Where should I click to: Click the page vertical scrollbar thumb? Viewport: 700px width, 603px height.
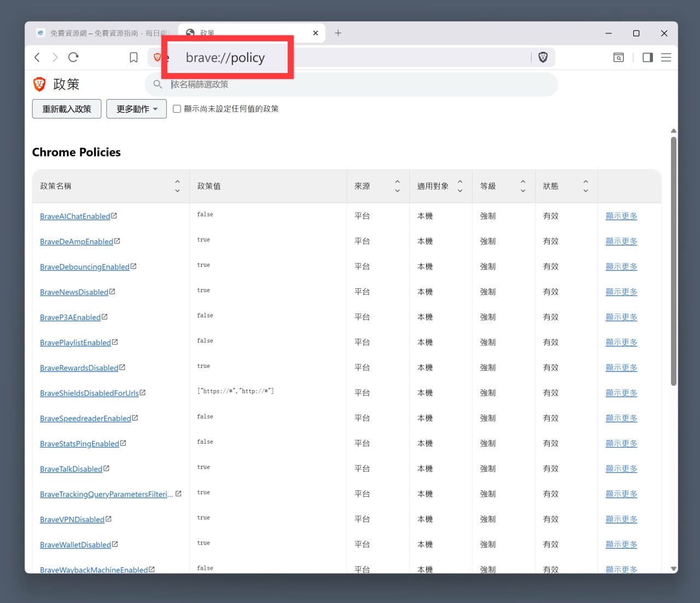[674, 261]
